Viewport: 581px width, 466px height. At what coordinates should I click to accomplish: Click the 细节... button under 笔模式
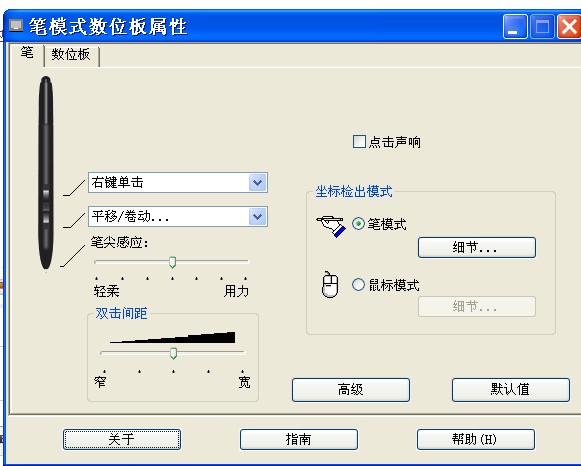pos(477,247)
